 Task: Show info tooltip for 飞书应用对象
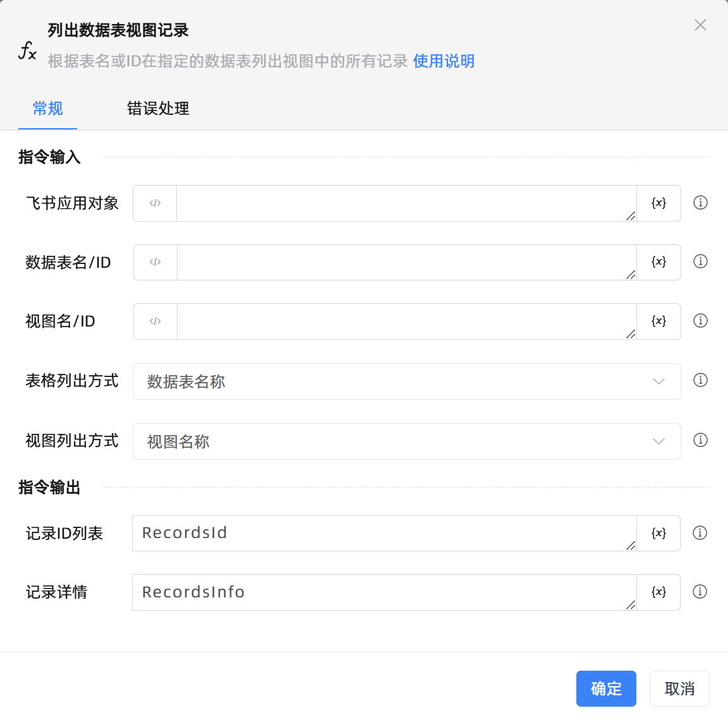(700, 203)
